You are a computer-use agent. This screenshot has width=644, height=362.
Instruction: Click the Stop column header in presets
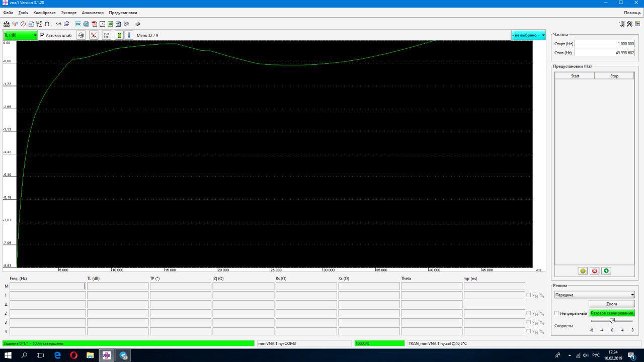[614, 76]
